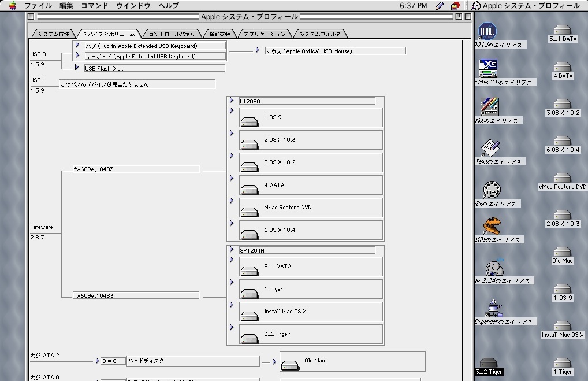Select the 3_1 DATA desktop drive icon
The image size is (588, 381).
pyautogui.click(x=562, y=29)
